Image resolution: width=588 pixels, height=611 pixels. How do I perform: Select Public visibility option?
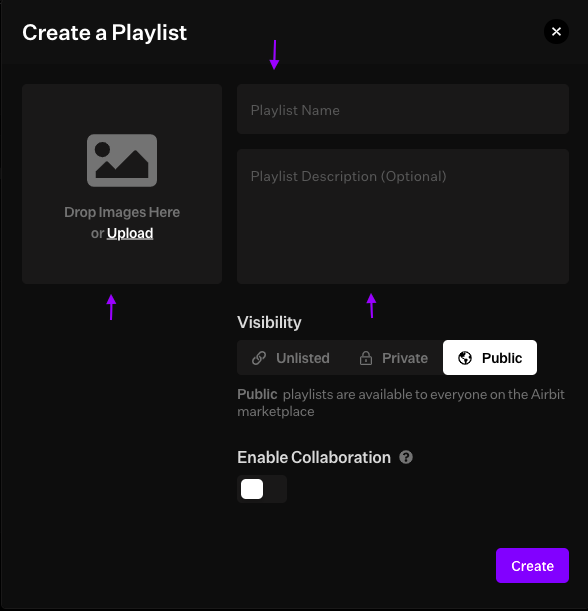490,358
